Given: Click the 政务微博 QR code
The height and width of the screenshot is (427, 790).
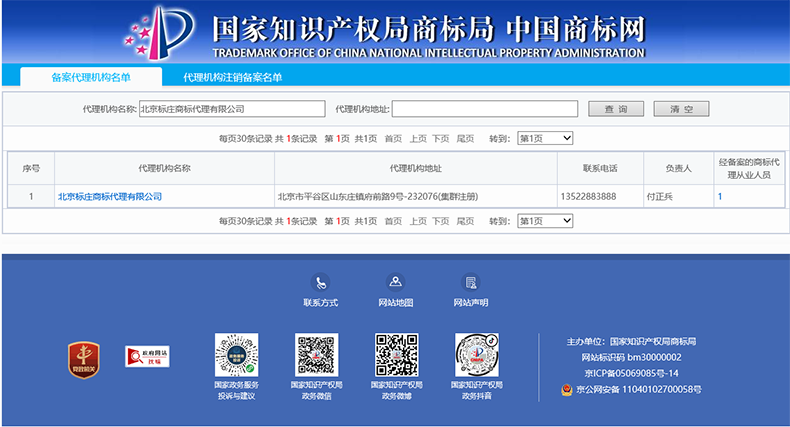Looking at the screenshot, I should (x=397, y=354).
